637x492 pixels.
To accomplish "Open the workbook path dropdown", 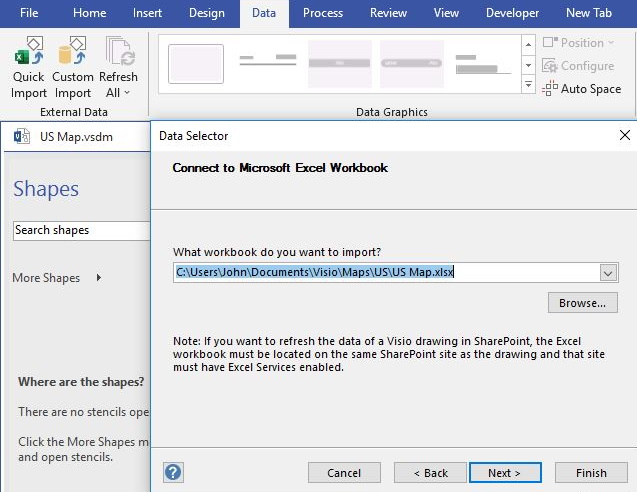I will click(608, 272).
